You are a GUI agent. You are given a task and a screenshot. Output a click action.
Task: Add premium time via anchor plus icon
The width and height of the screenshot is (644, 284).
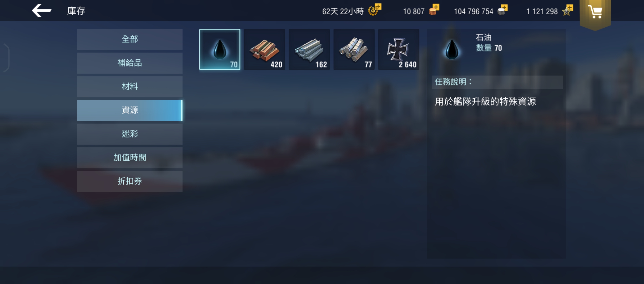tap(375, 10)
